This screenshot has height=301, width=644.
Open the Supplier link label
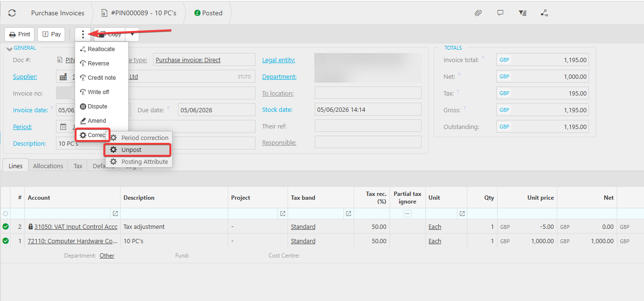point(25,76)
